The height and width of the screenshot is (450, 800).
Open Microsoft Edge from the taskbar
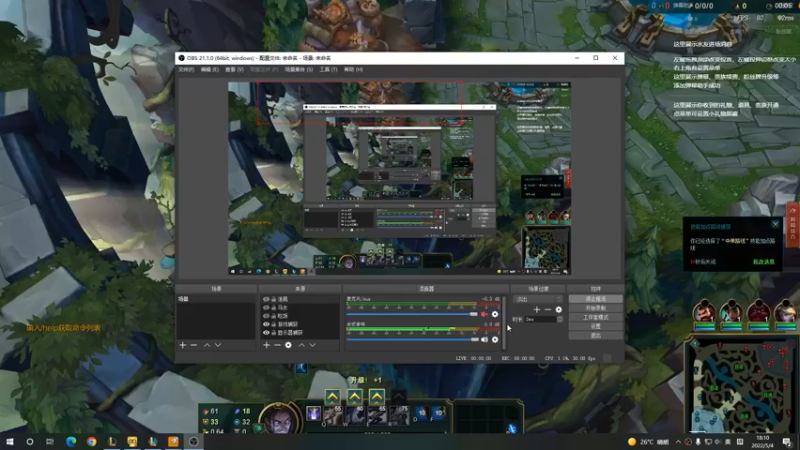[x=71, y=442]
